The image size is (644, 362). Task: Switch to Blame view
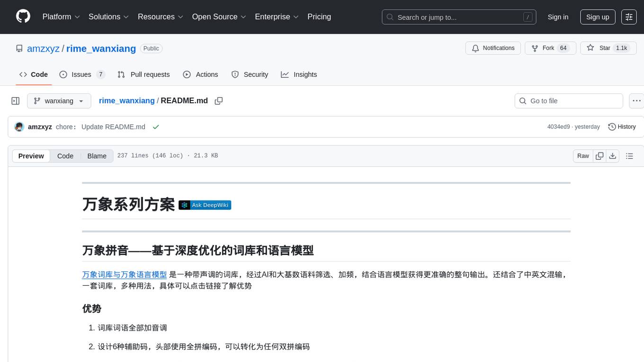[x=97, y=156]
